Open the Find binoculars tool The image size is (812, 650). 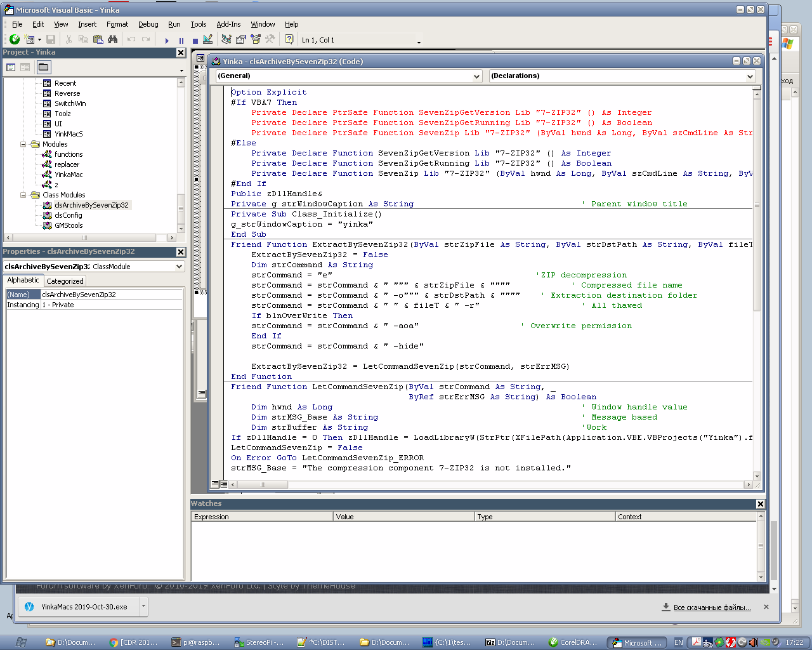tap(112, 39)
